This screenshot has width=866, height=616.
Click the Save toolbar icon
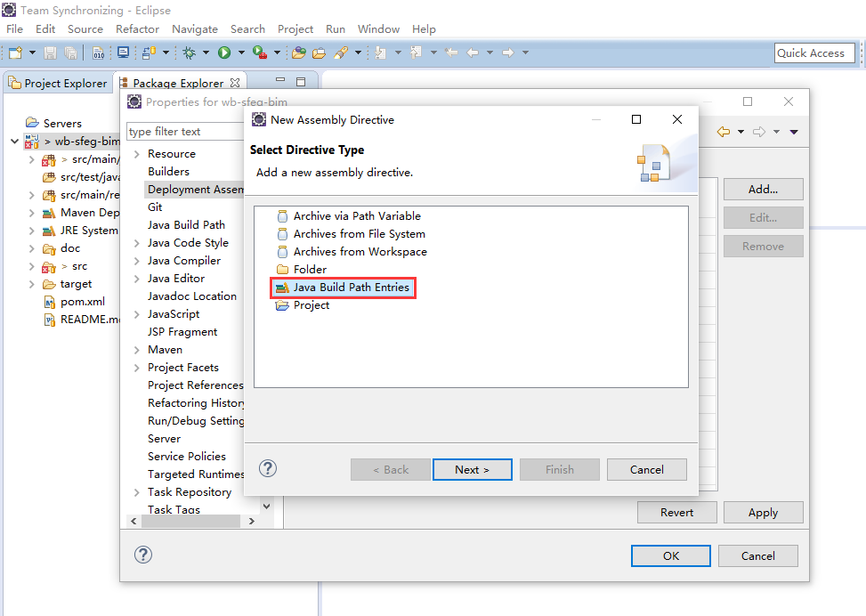tap(50, 53)
